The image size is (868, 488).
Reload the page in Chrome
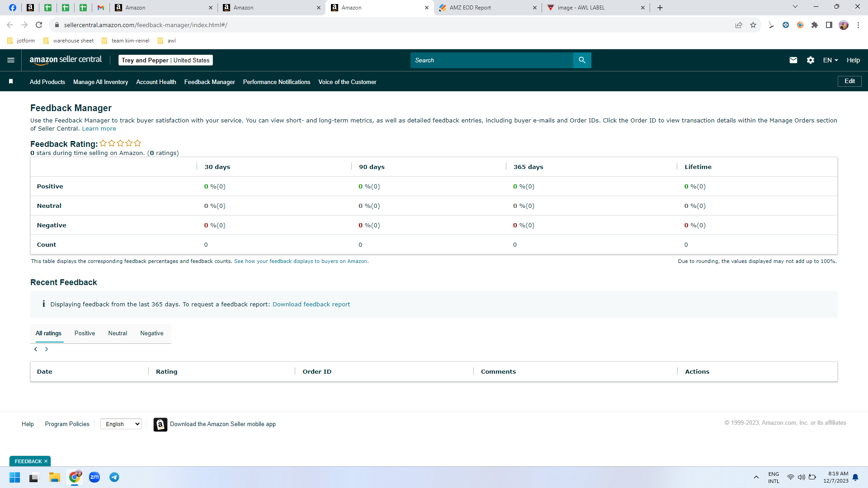click(39, 25)
